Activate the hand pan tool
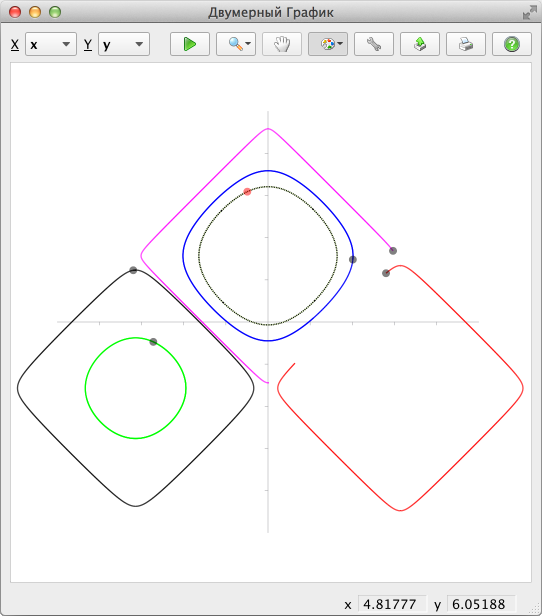 pyautogui.click(x=282, y=44)
